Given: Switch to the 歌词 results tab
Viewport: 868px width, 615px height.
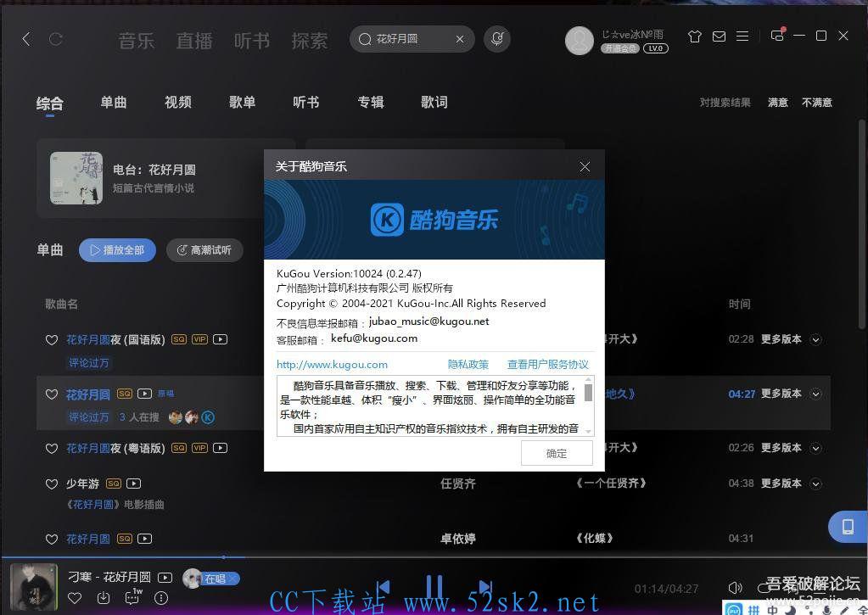Looking at the screenshot, I should coord(434,102).
